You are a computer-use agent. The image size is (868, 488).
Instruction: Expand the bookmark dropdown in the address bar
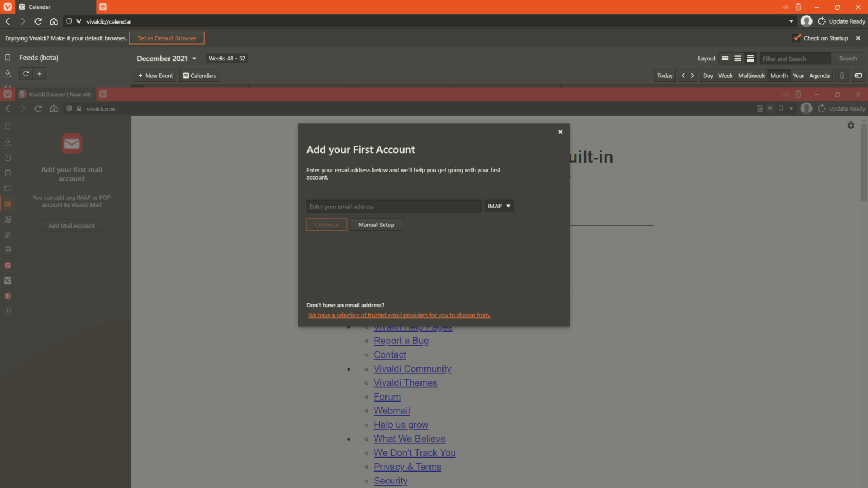tap(791, 108)
